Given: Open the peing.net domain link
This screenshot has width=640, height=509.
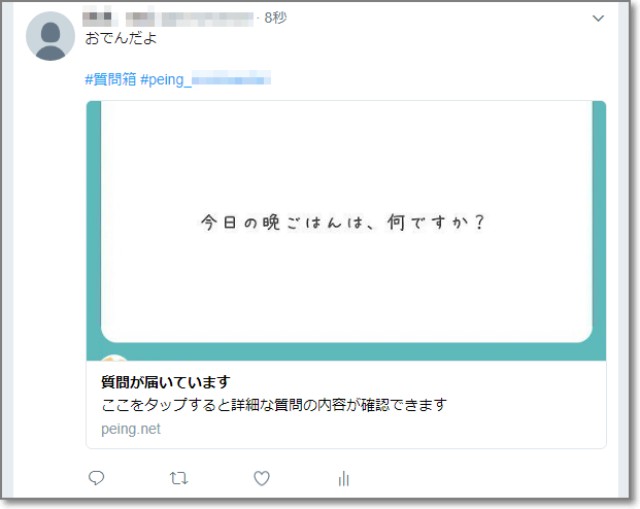Looking at the screenshot, I should click(131, 429).
